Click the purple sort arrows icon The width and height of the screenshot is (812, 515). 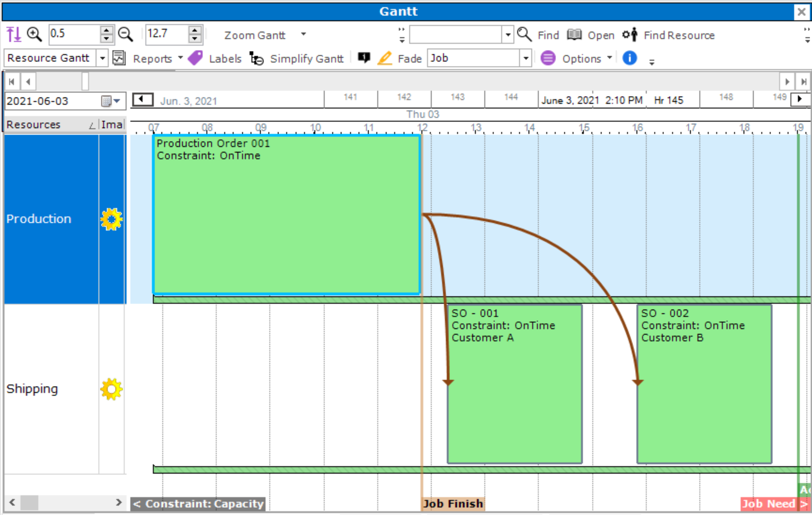14,35
